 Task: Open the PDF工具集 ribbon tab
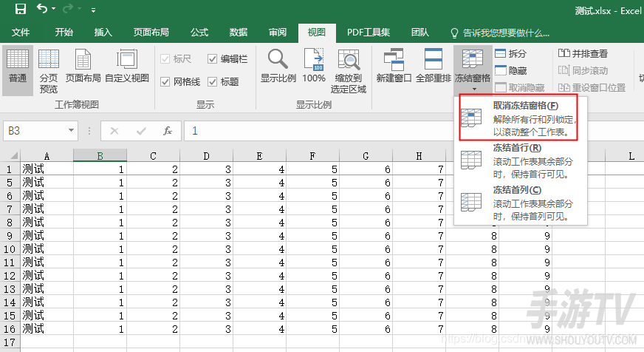[x=369, y=33]
